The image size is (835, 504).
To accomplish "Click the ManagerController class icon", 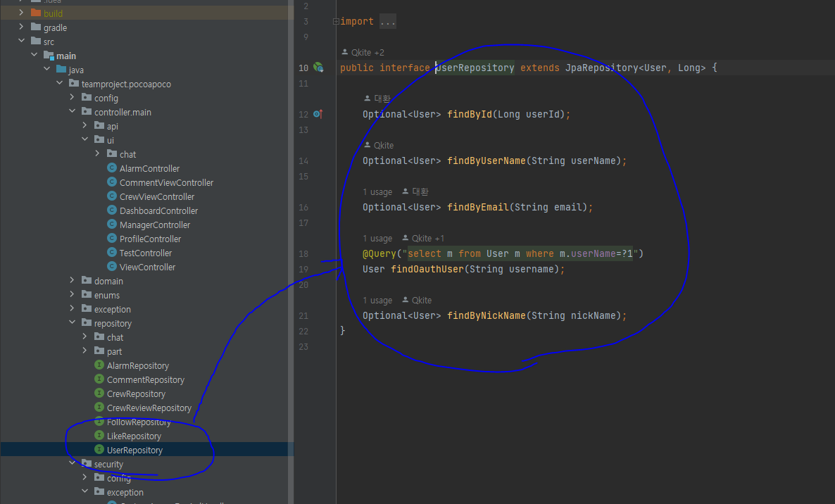I will [112, 224].
